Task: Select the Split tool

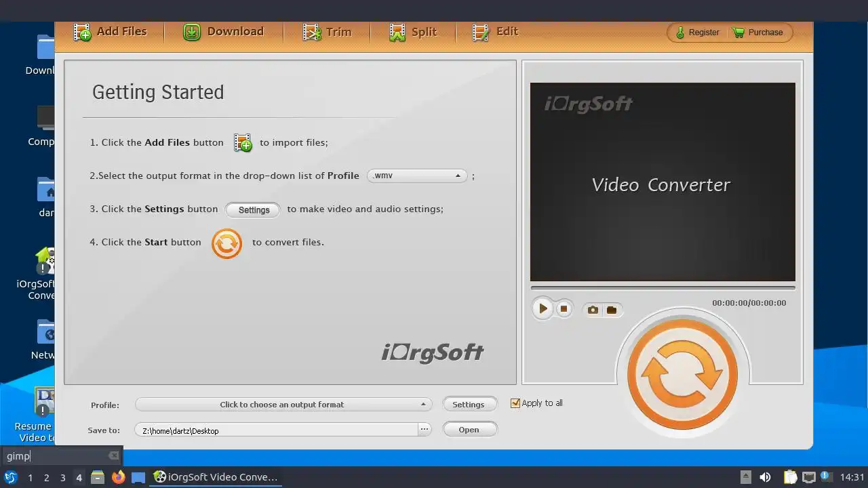Action: coord(413,32)
